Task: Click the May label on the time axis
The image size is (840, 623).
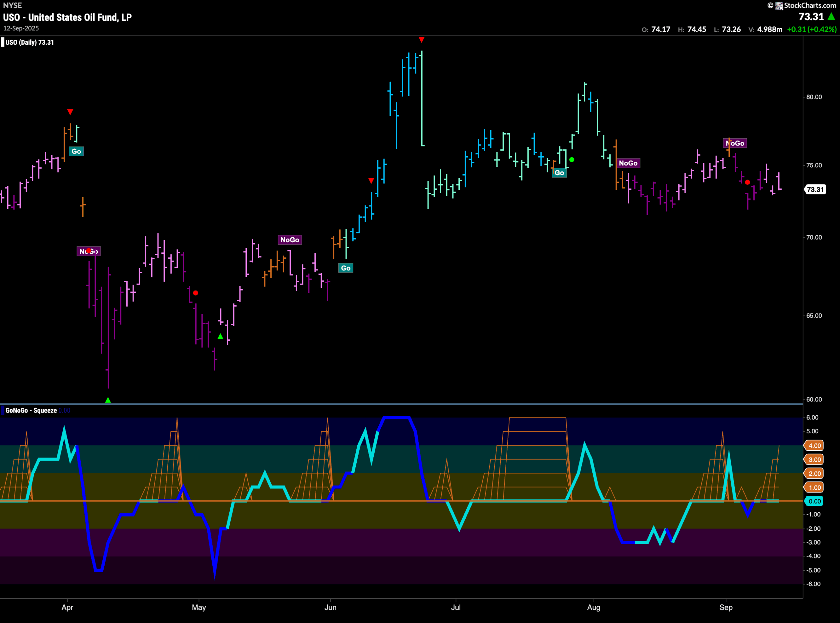Action: click(x=199, y=608)
